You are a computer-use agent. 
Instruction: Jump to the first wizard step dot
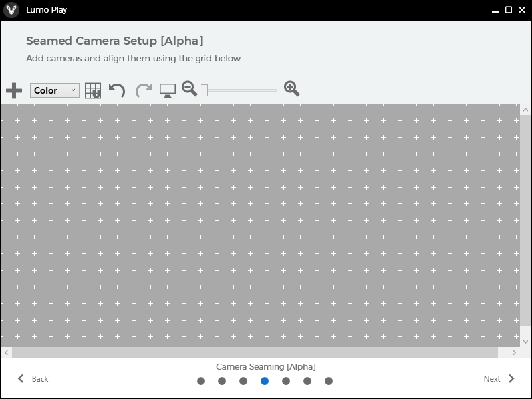(x=201, y=381)
